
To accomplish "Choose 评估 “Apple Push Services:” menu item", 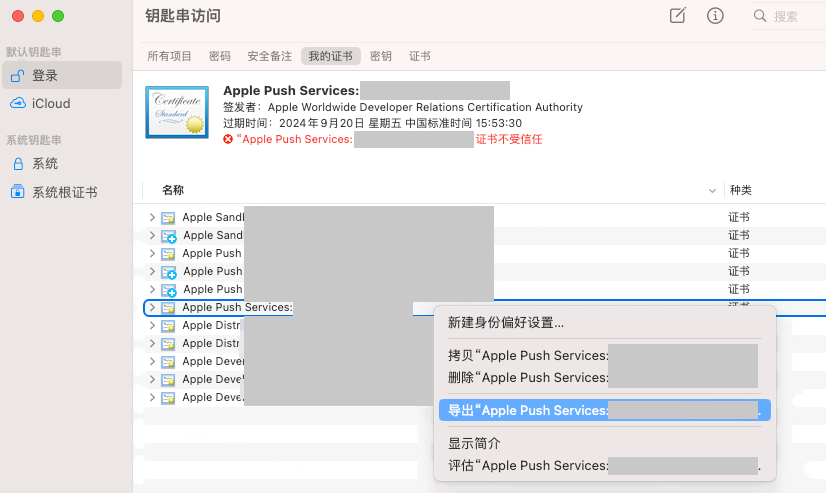I will pyautogui.click(x=604, y=466).
